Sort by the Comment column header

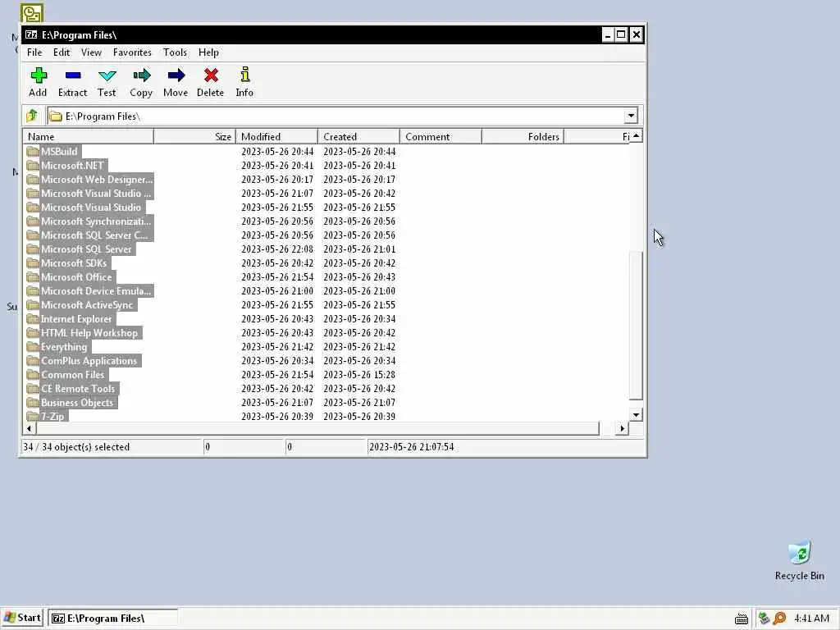click(x=441, y=137)
